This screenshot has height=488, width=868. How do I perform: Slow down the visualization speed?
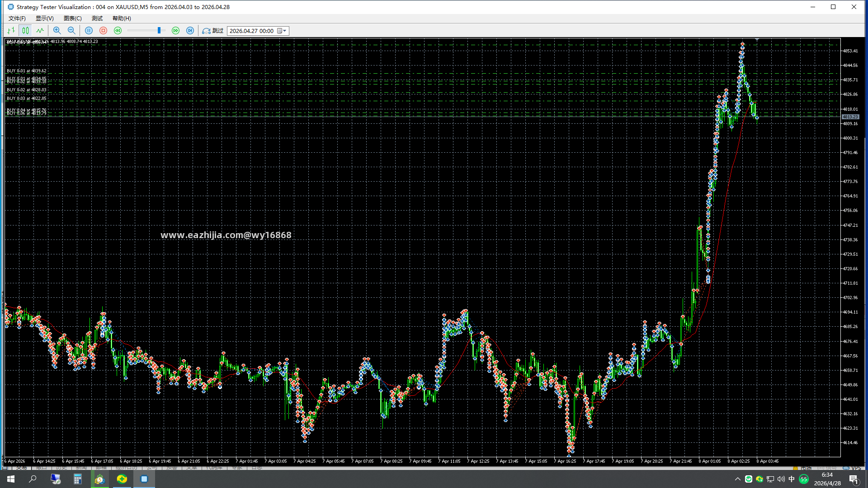[118, 31]
